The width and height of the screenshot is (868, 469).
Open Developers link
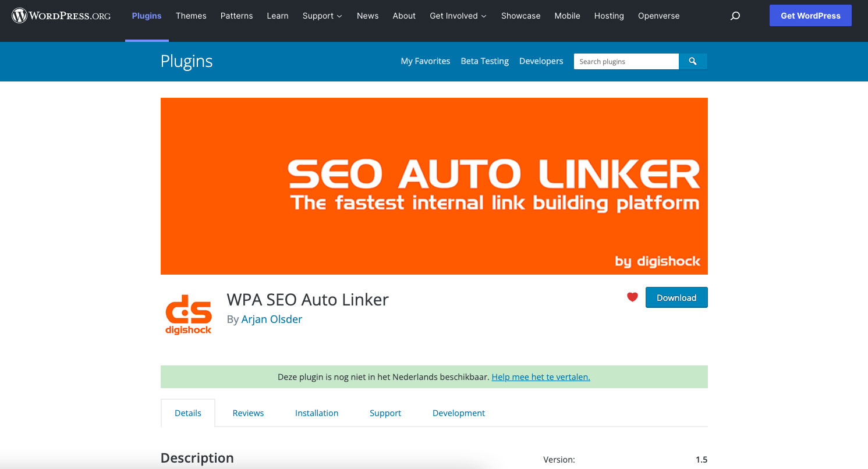(541, 61)
